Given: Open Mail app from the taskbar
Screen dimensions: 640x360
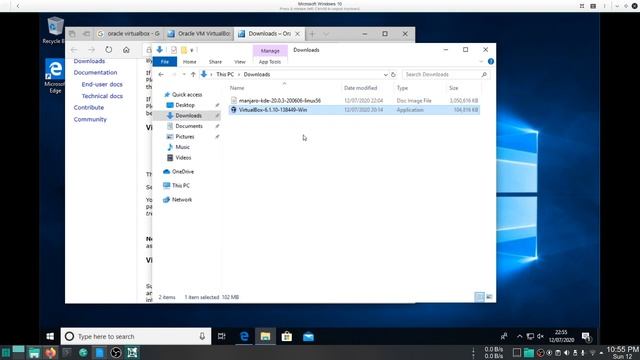Looking at the screenshot, I should (x=308, y=336).
